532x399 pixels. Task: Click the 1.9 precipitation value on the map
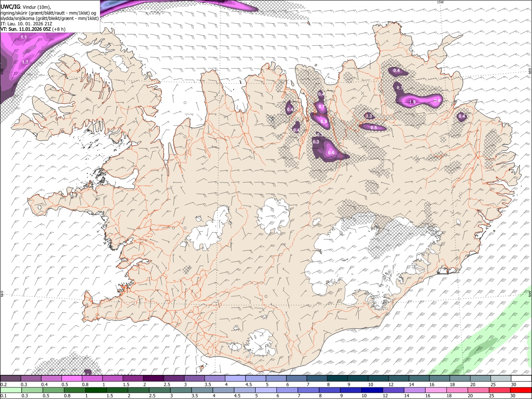coord(413,102)
